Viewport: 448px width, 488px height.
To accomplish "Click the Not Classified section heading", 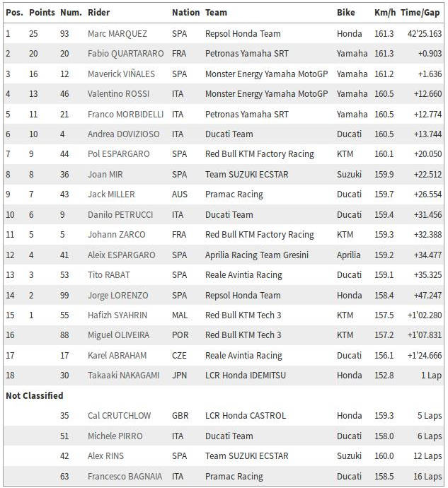I will [34, 395].
